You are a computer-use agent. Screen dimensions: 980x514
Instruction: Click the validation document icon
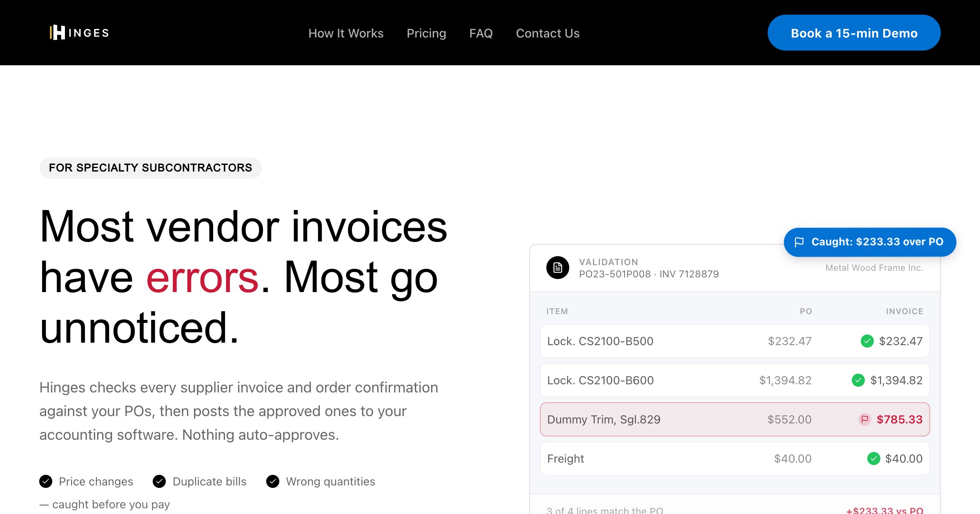558,268
